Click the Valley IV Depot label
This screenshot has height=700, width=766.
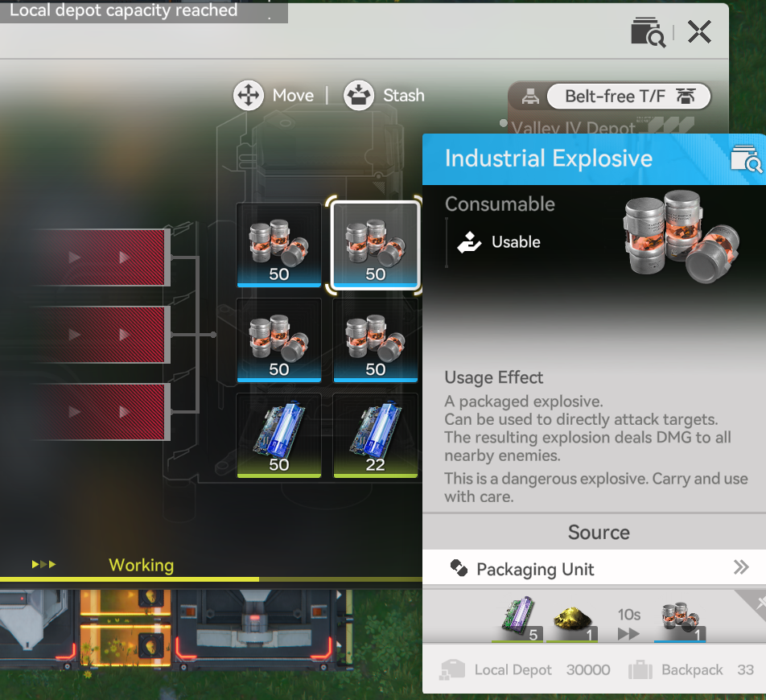573,128
